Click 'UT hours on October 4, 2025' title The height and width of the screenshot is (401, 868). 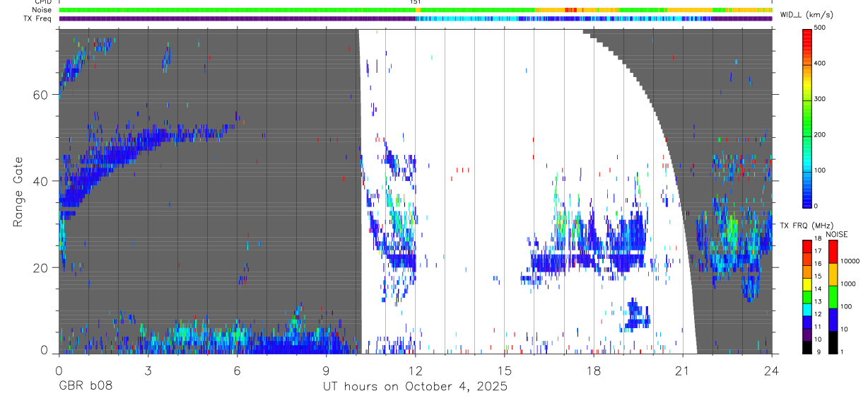415,387
